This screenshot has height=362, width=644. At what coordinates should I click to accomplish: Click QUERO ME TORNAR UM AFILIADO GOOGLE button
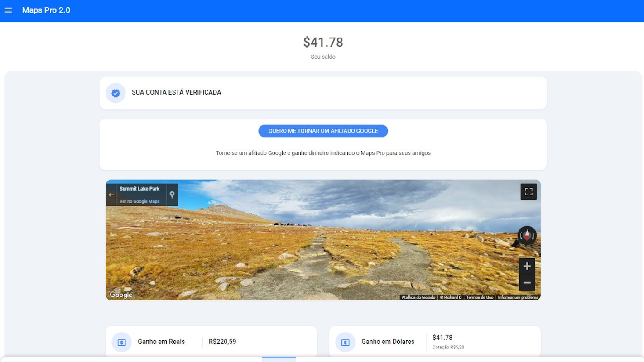pyautogui.click(x=323, y=131)
